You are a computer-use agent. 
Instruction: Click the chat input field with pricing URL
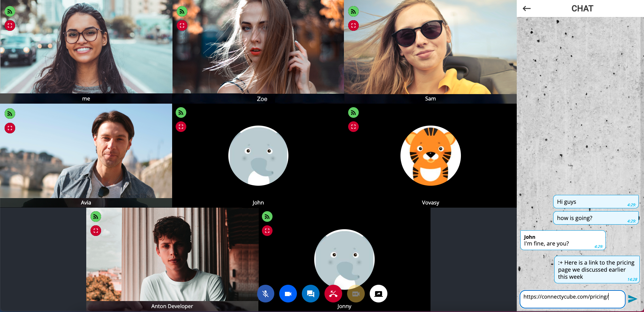pos(572,299)
